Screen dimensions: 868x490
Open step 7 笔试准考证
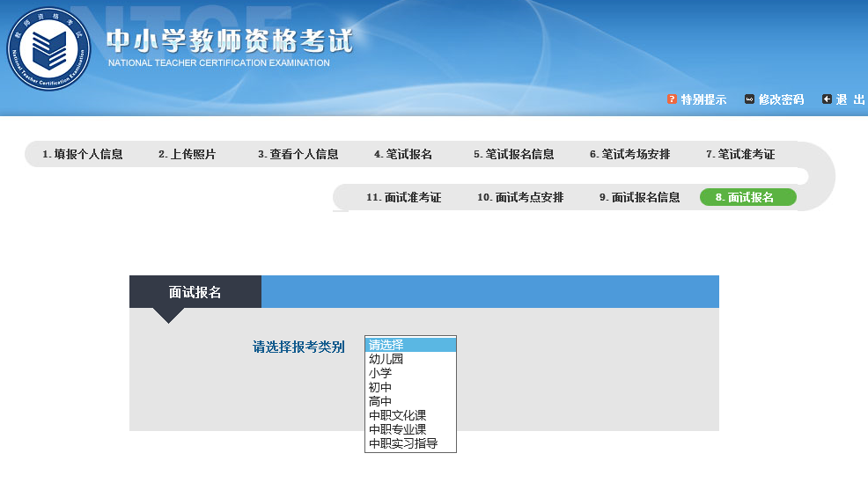click(740, 154)
